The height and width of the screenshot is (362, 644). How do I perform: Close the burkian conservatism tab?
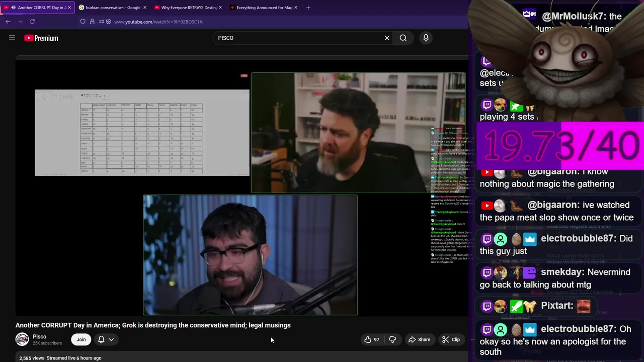[x=145, y=8]
